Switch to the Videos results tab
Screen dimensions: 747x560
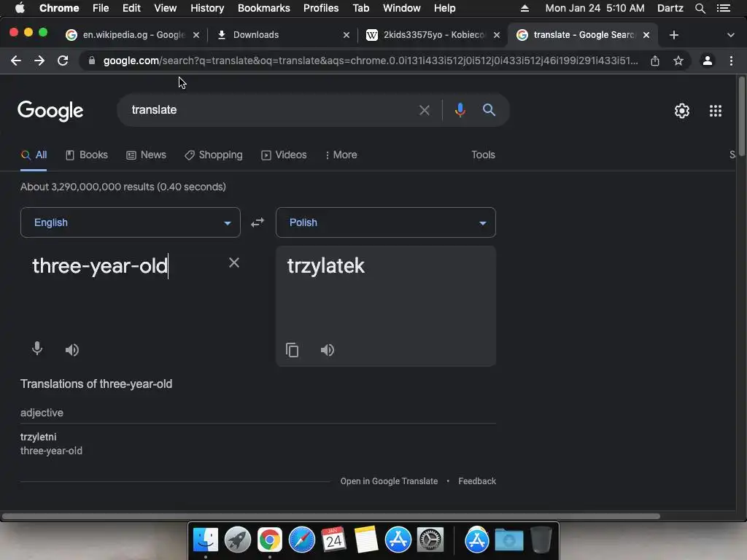click(x=284, y=155)
